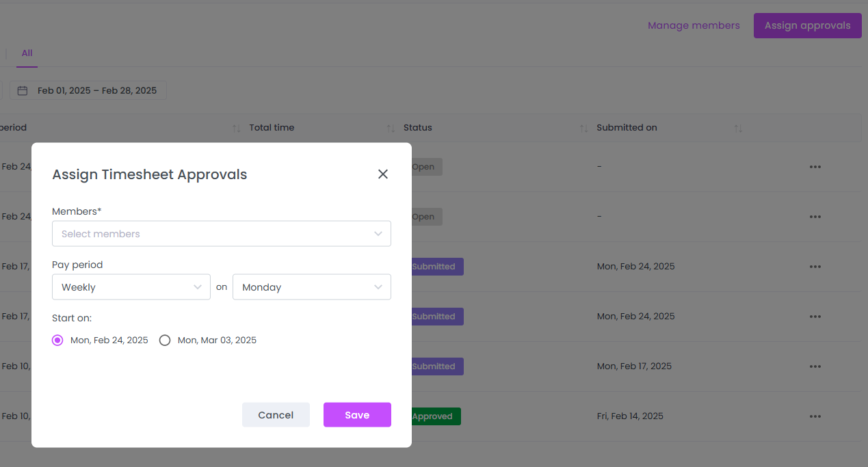This screenshot has height=467, width=868.
Task: Click the sort icon next to Total time
Action: (x=391, y=127)
